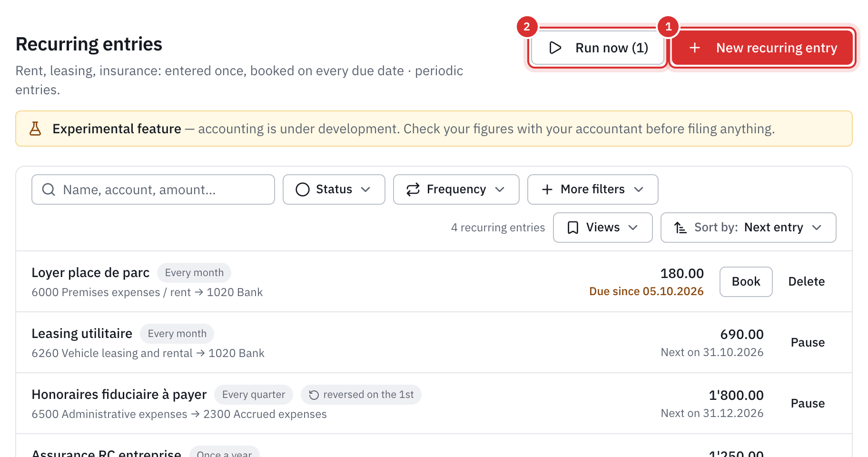Click the Every month badge on Loyer place de parc
This screenshot has width=868, height=457.
coord(194,273)
